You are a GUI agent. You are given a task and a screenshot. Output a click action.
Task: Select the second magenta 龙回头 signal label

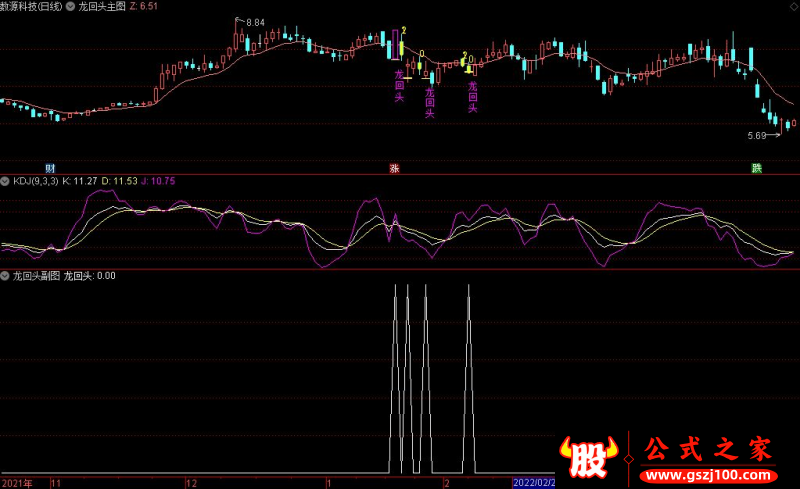430,103
